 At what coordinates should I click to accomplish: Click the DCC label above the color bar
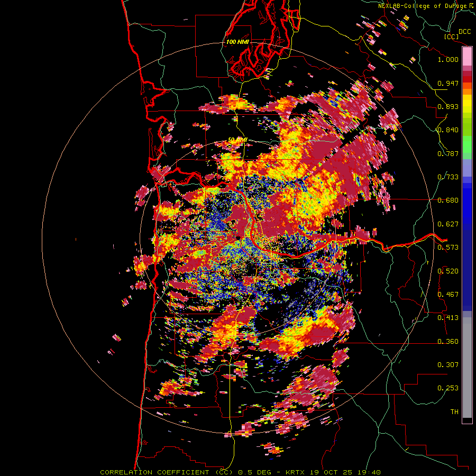(464, 32)
